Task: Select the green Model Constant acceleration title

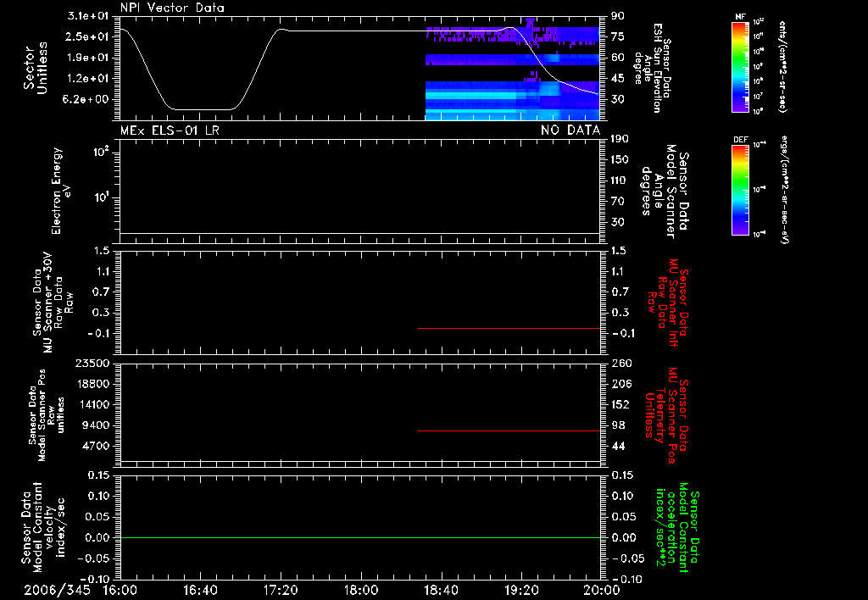Action: pyautogui.click(x=677, y=527)
